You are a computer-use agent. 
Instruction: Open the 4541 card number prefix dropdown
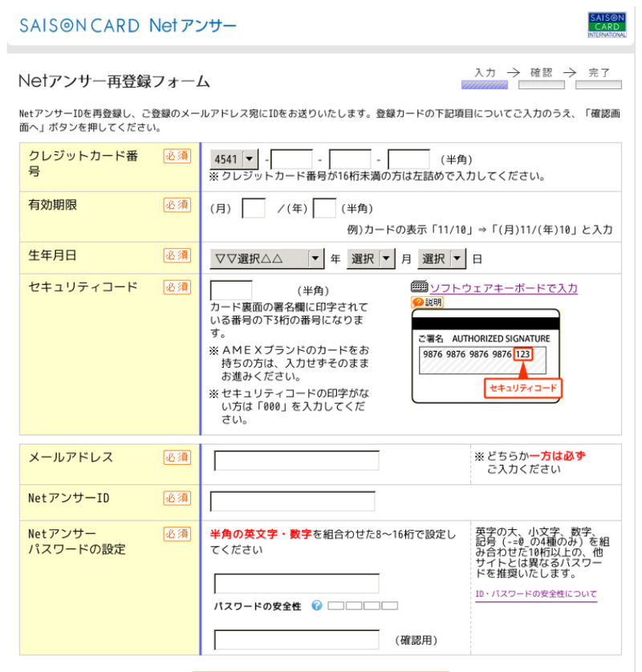[234, 160]
